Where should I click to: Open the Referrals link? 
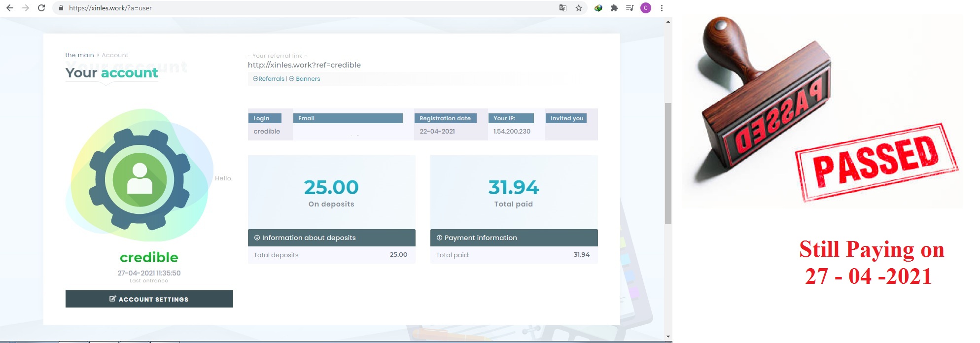coord(269,79)
